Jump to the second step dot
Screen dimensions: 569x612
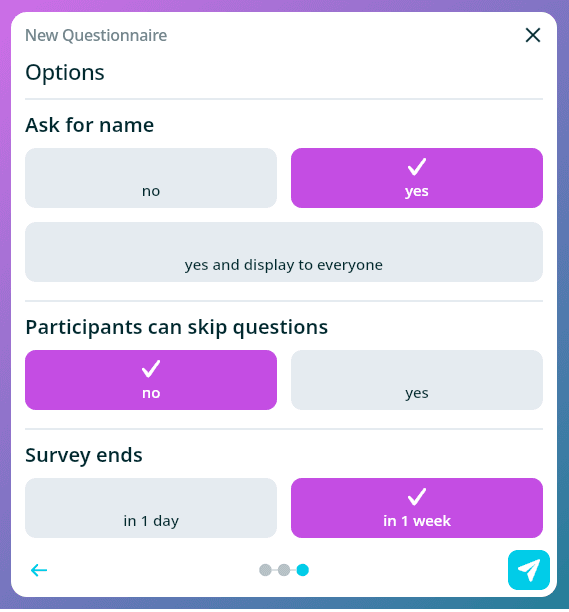tap(284, 570)
